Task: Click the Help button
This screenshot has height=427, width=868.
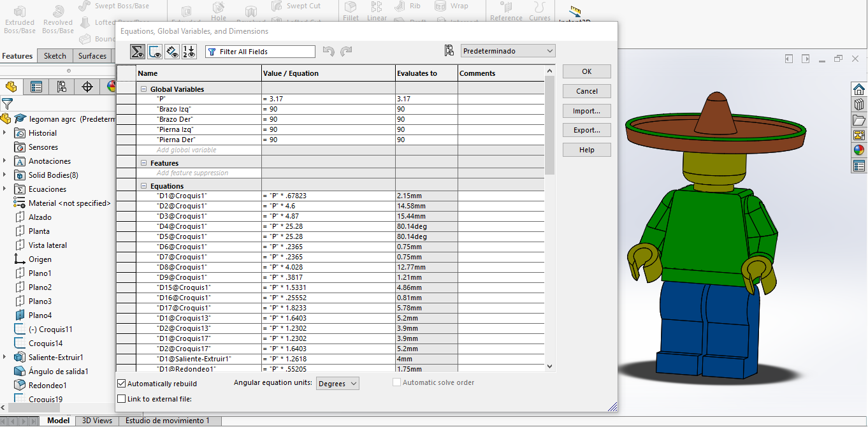Action: pyautogui.click(x=587, y=150)
